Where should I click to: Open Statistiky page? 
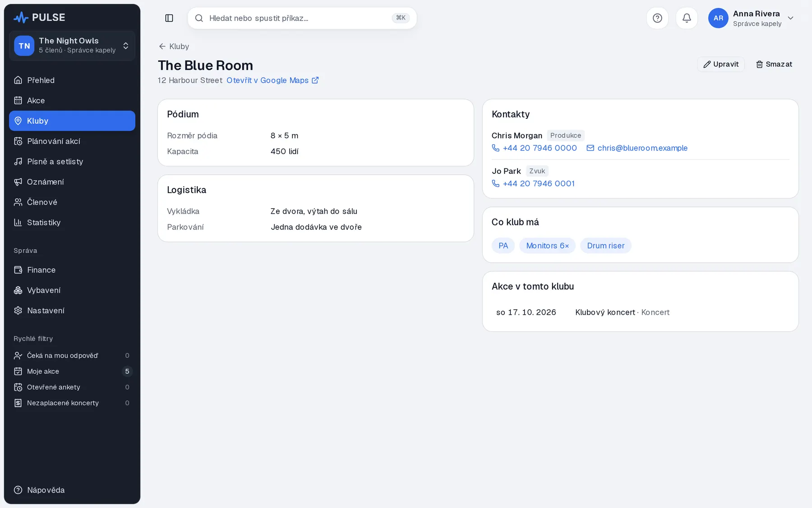72,223
